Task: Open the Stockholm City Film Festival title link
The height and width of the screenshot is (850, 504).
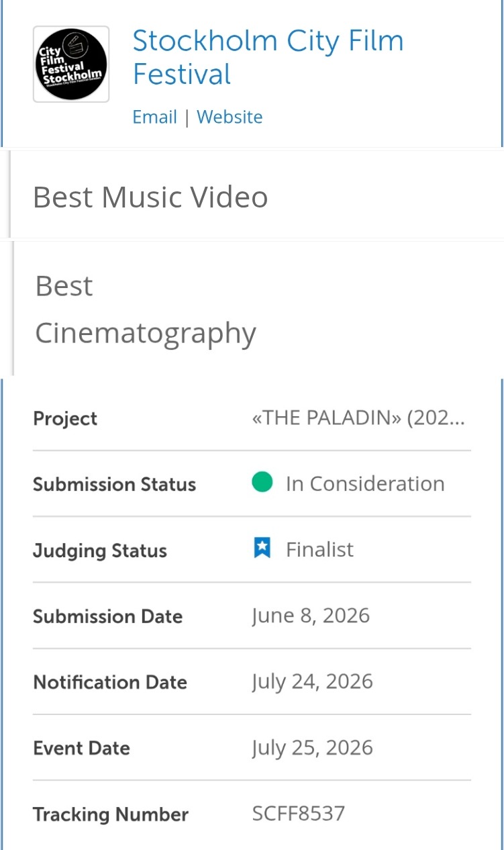Action: coord(268,57)
